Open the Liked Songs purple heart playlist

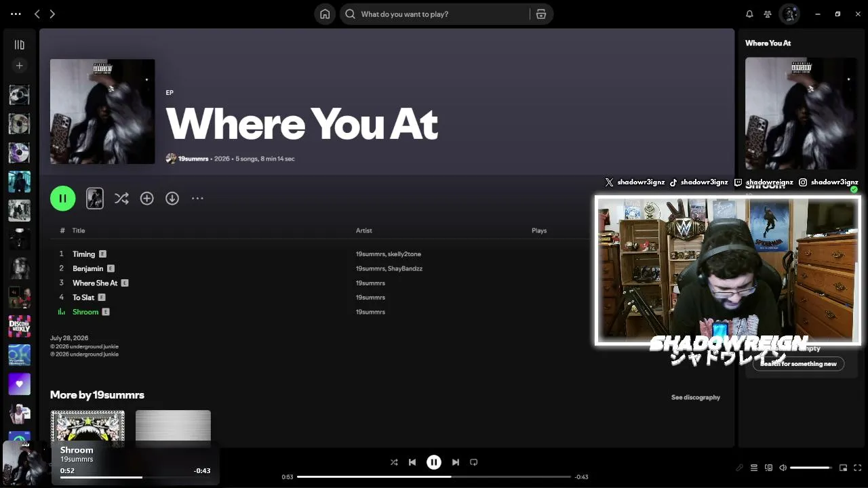point(19,384)
